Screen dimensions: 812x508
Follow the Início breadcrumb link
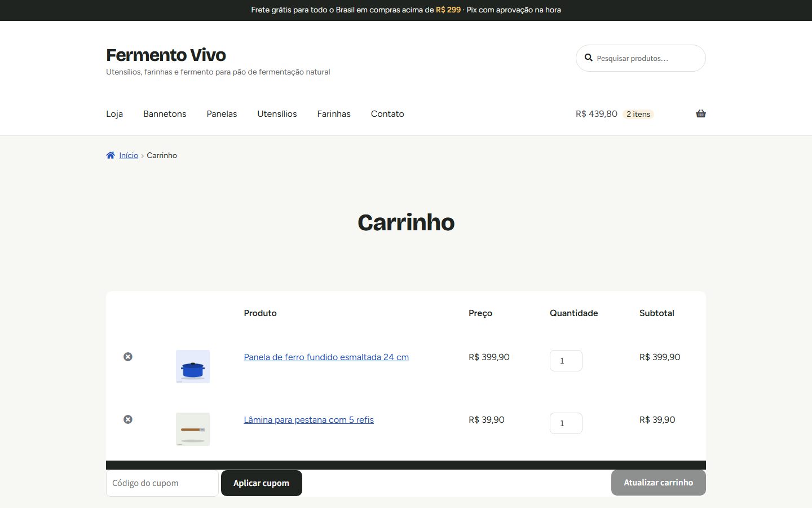(x=129, y=155)
